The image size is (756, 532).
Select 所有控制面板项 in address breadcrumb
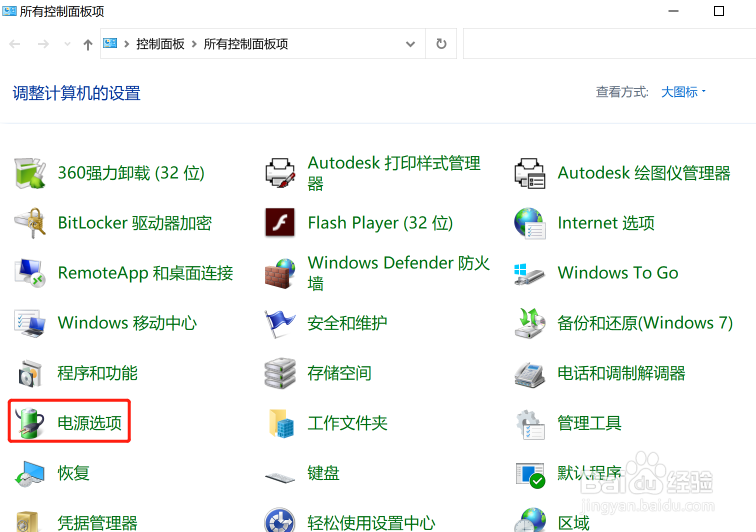245,44
